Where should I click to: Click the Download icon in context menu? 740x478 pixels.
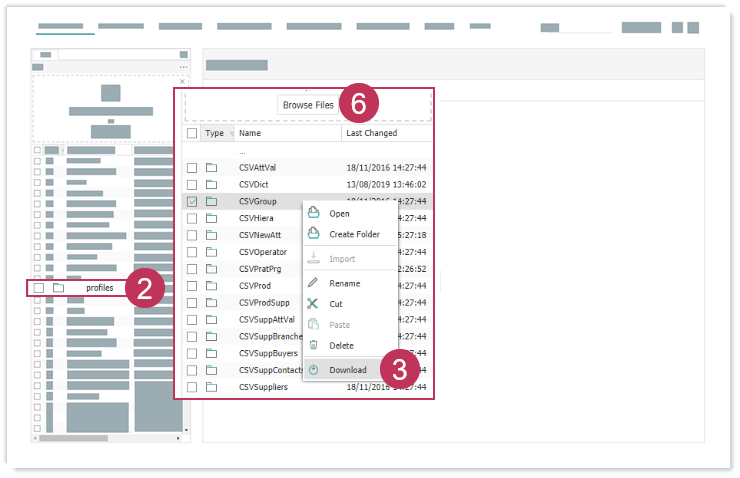pos(313,370)
